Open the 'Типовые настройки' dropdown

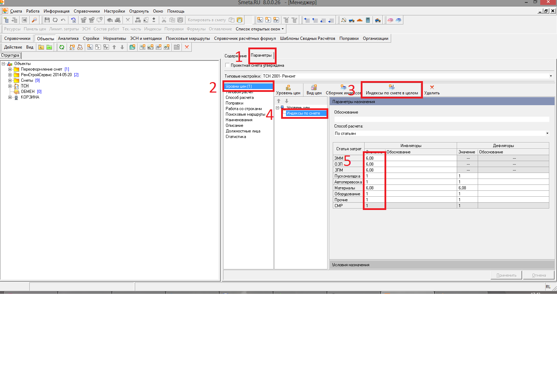click(551, 76)
